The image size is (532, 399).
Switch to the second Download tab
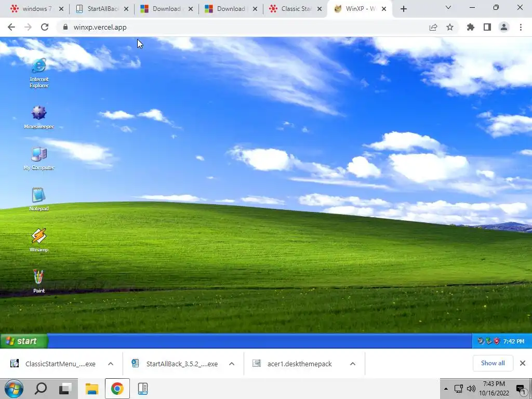230,9
